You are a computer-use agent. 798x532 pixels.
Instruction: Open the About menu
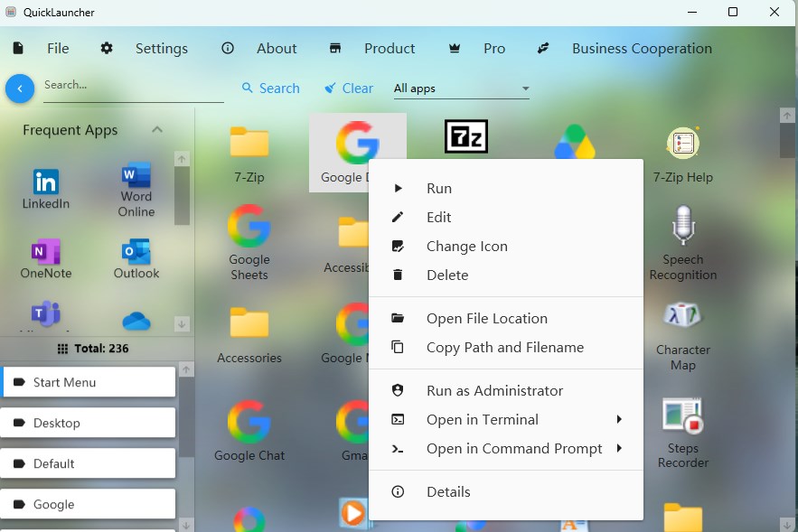pos(277,48)
